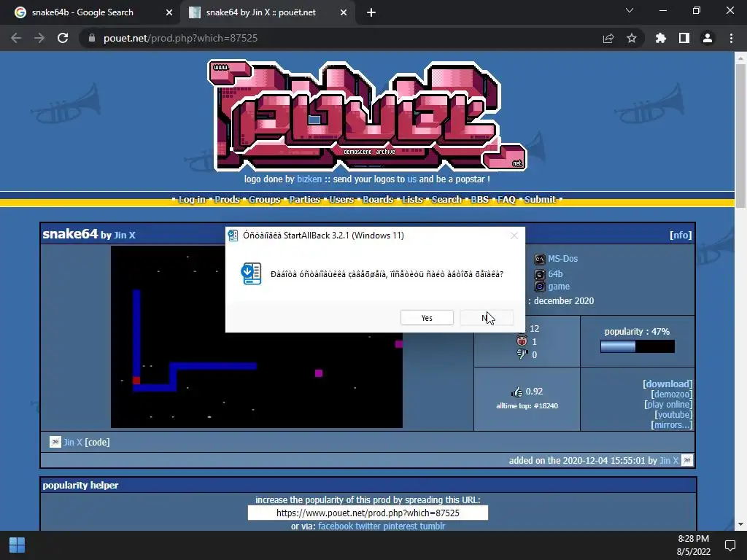Screen dimensions: 747x560
Task: Open Jin X link in credits row
Action: 73,442
